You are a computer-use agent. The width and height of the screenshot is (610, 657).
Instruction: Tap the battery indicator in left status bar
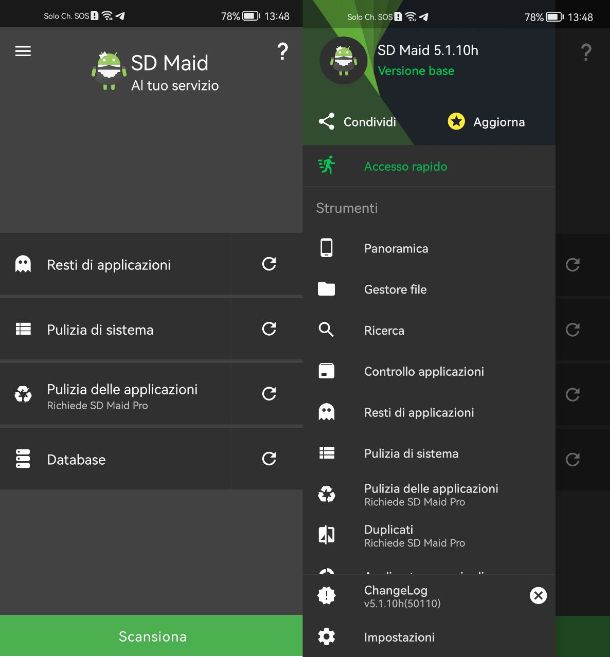point(251,16)
